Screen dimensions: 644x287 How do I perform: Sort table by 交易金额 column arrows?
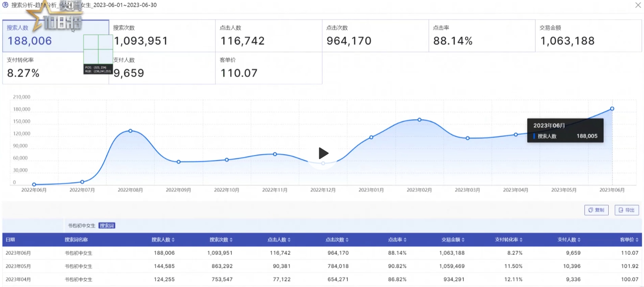[x=464, y=240]
